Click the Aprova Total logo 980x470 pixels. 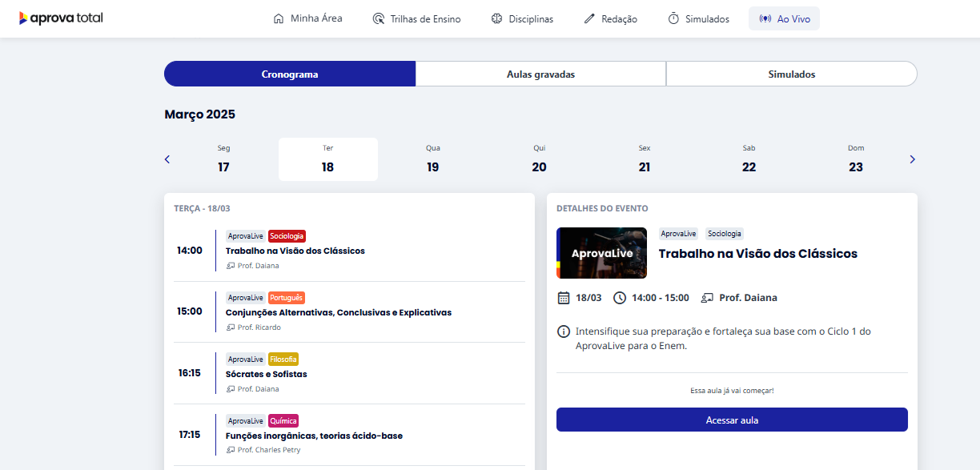tap(61, 18)
